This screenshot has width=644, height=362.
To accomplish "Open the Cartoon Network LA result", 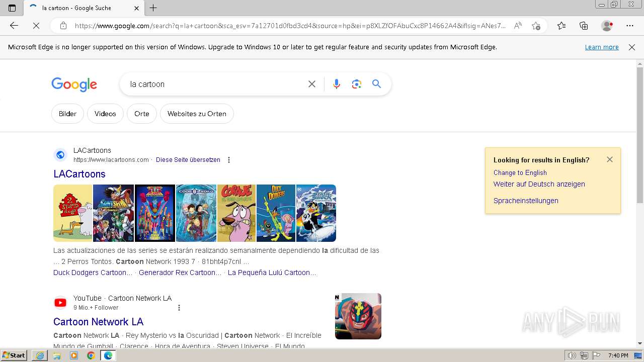I will [x=99, y=322].
